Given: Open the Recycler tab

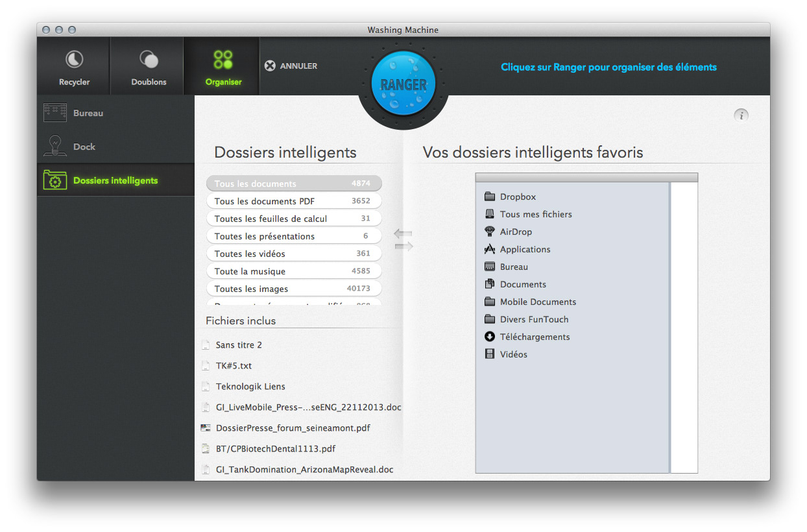Looking at the screenshot, I should click(x=74, y=66).
